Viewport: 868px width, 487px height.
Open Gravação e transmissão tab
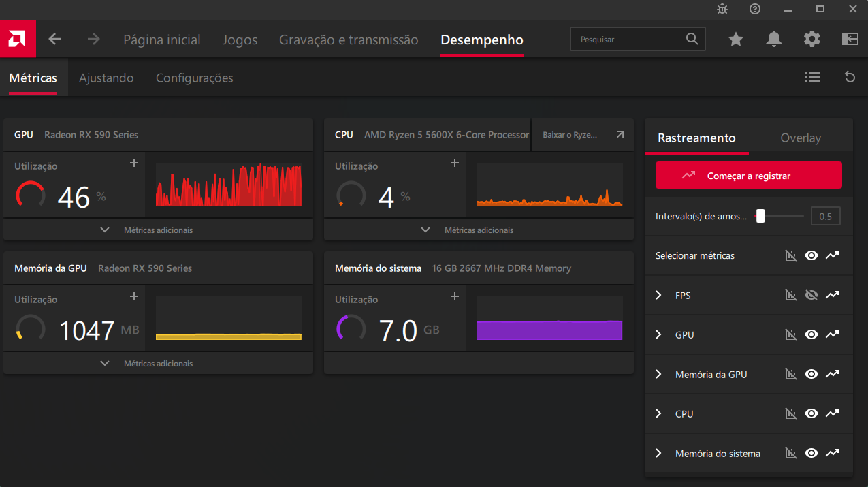[349, 40]
